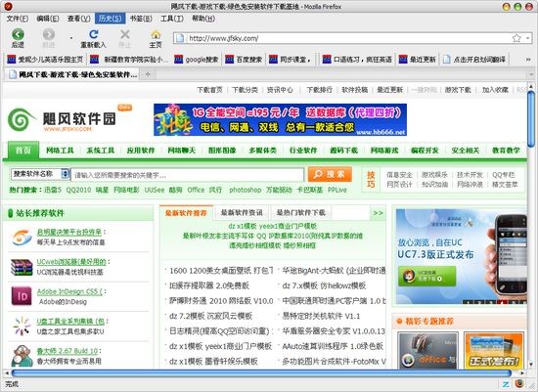The height and width of the screenshot is (392, 538).
Task: Open the 百度搜索 bookmark
Action: (x=244, y=60)
